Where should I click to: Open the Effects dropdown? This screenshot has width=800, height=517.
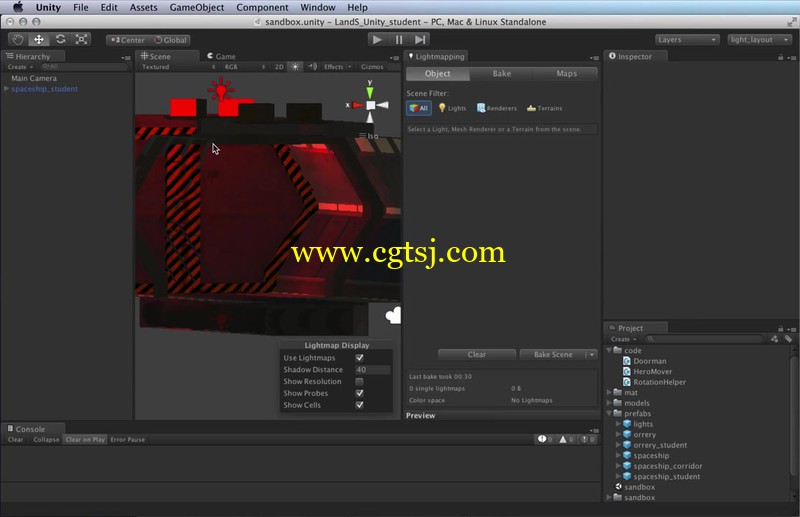(337, 67)
